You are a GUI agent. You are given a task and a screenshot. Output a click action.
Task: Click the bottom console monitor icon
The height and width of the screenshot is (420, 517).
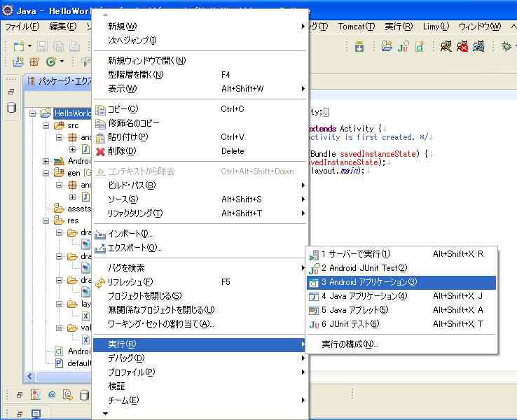click(36, 414)
